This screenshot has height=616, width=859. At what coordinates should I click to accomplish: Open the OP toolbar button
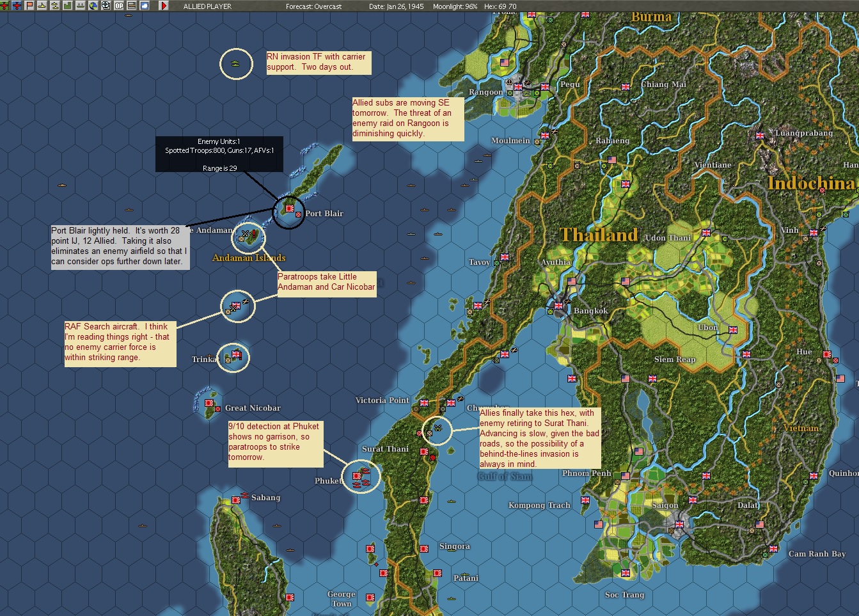[x=119, y=6]
